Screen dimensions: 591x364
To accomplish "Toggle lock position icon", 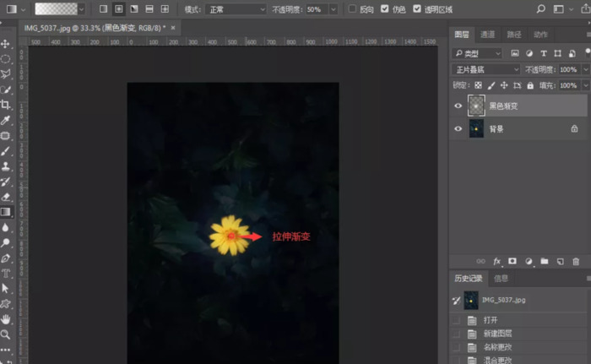I will [504, 85].
